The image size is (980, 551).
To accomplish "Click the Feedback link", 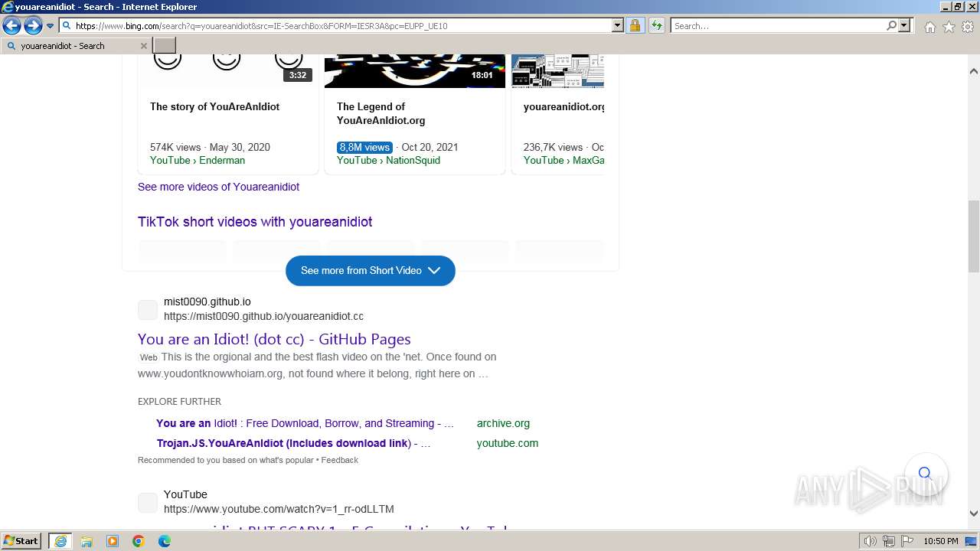I will point(339,460).
